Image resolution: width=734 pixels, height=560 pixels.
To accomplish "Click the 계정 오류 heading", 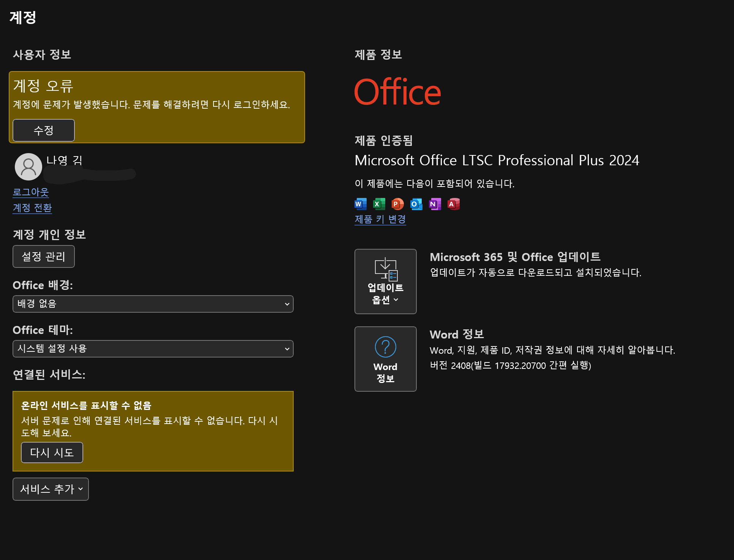I will [43, 86].
